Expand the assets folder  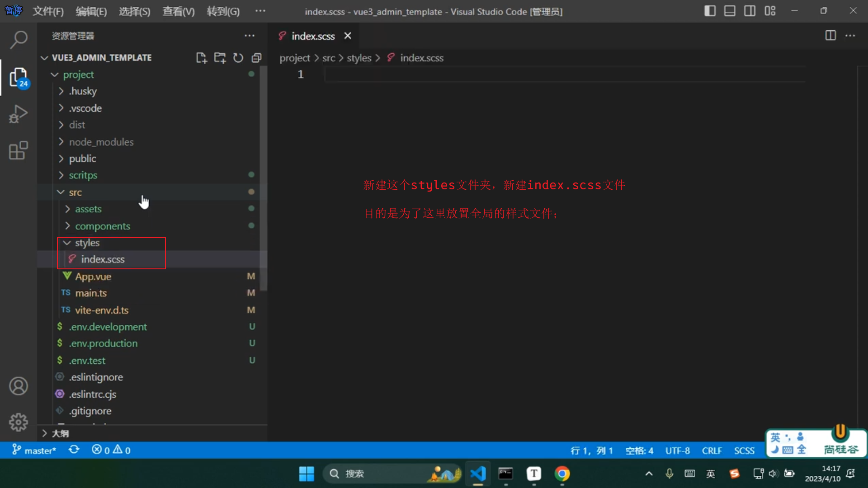coord(88,209)
